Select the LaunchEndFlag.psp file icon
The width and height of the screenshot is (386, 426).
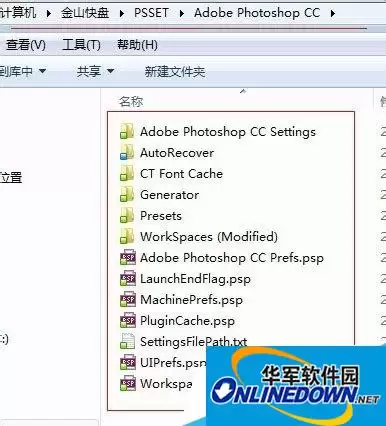pos(127,278)
